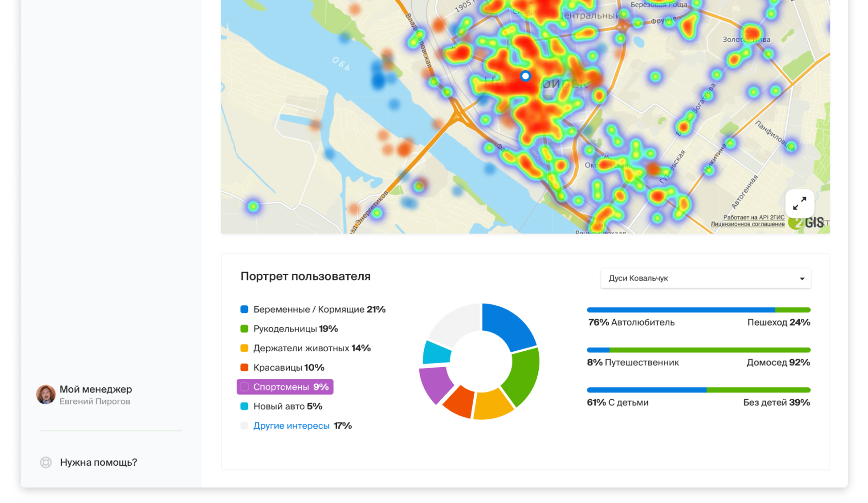
Task: Click the yellow segment of the donut chart
Action: [x=492, y=405]
